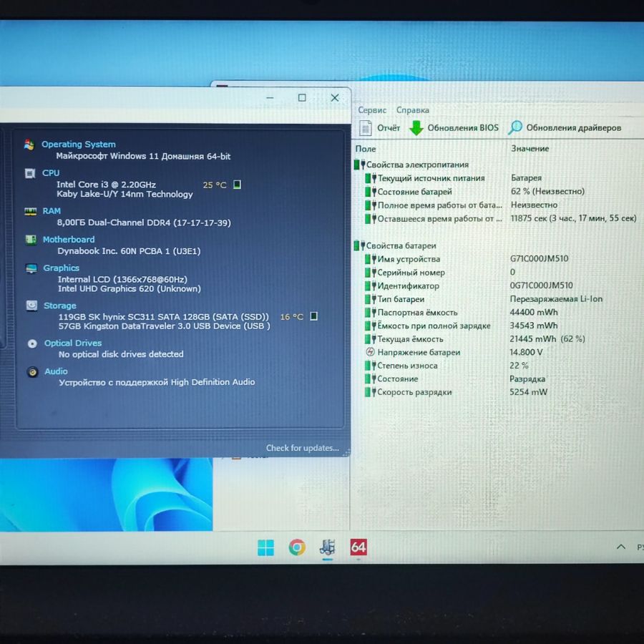Click the Check for updates link
Screen dimensions: 644x644
pos(302,448)
